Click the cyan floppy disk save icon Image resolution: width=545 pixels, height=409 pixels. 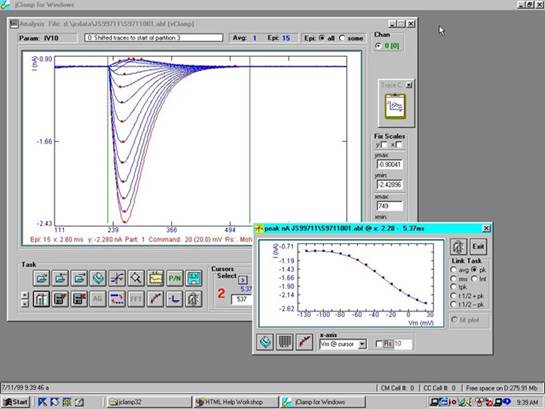point(193,278)
